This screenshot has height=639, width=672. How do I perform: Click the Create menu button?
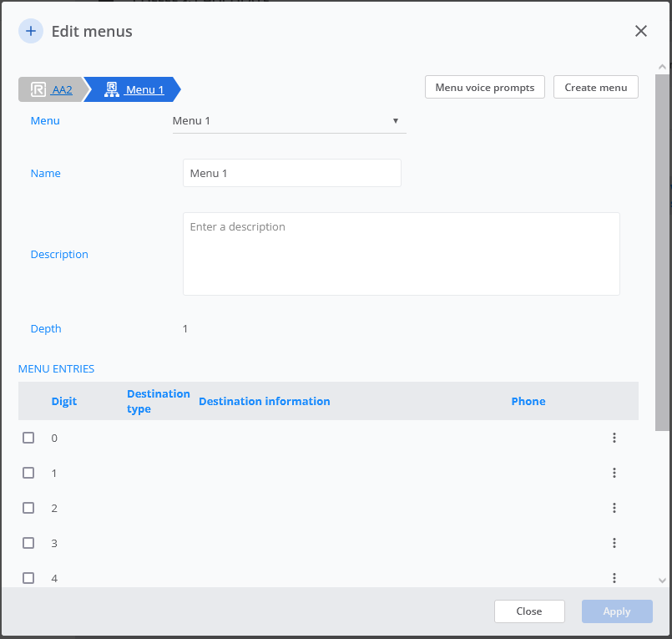(x=595, y=88)
